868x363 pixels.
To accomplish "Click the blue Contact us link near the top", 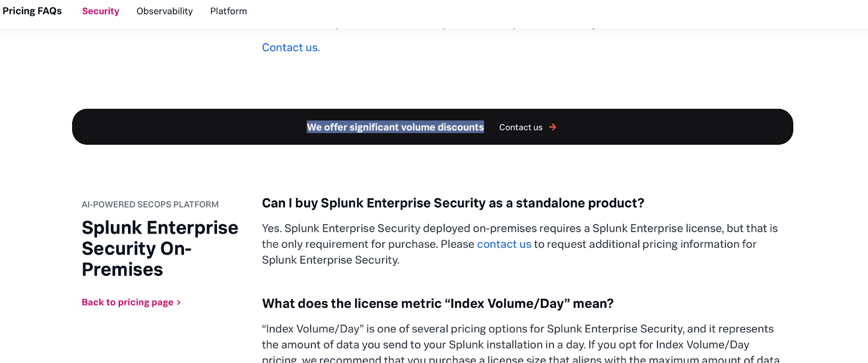I will coord(290,47).
